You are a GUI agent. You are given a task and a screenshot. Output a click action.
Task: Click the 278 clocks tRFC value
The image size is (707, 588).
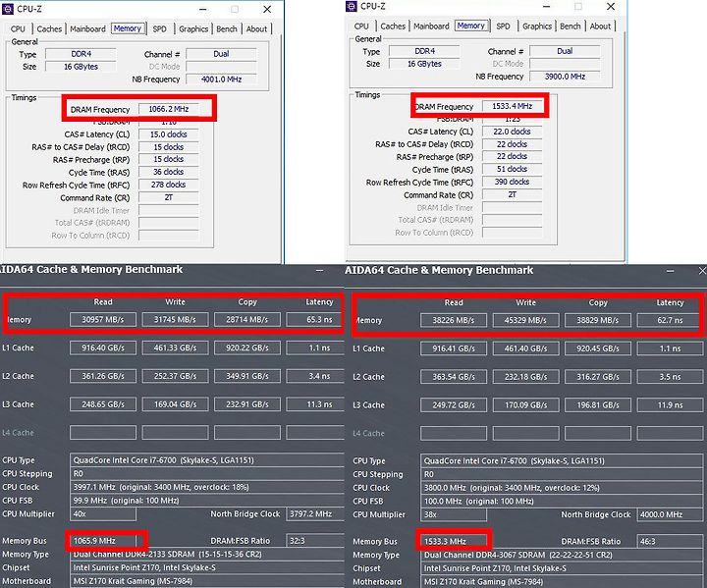coord(169,185)
